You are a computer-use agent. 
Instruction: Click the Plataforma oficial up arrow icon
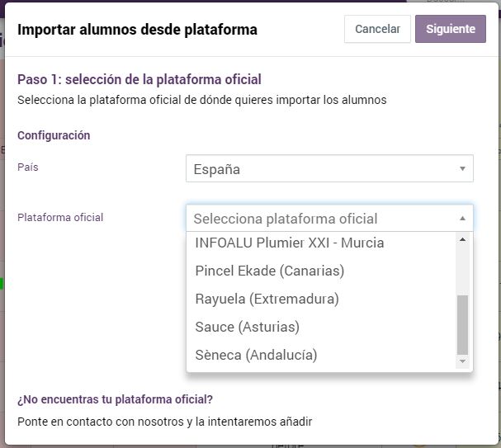click(462, 219)
